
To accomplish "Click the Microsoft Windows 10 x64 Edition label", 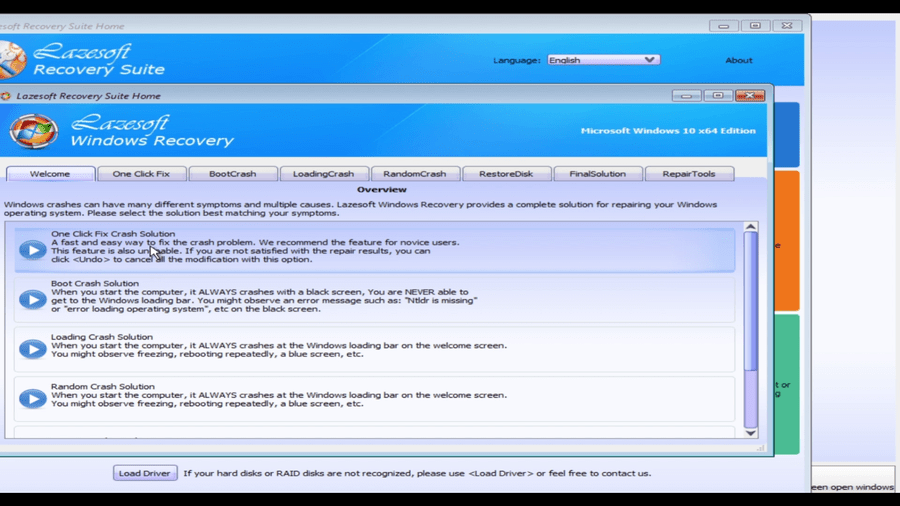I will click(x=668, y=131).
